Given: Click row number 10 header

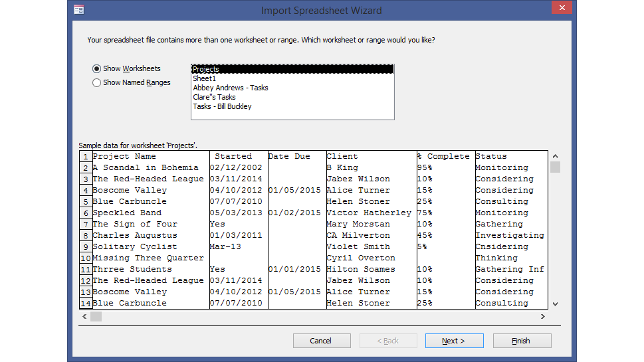Looking at the screenshot, I should 86,258.
